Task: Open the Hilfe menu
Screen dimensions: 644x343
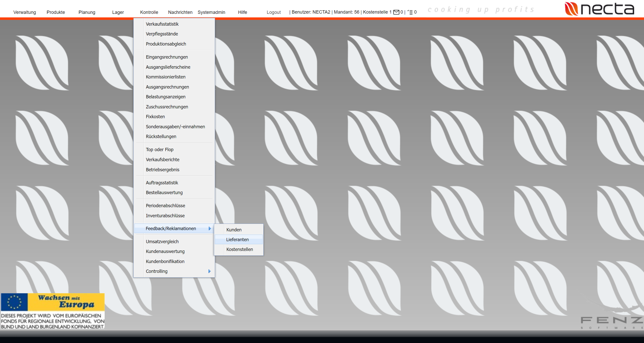Action: tap(242, 12)
